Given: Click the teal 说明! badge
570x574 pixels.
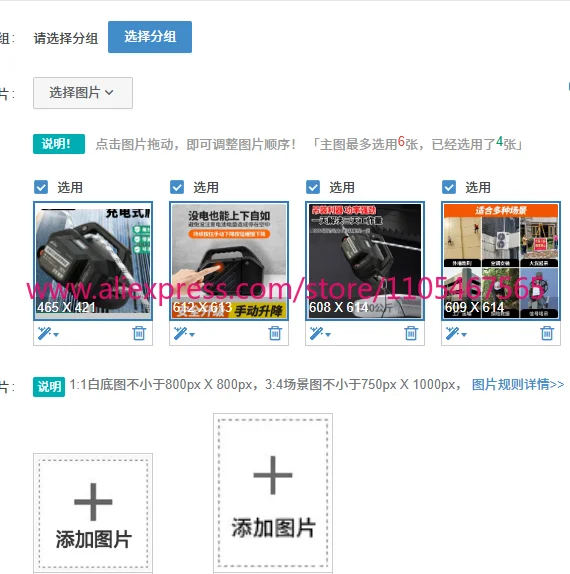Looking at the screenshot, I should (x=59, y=144).
